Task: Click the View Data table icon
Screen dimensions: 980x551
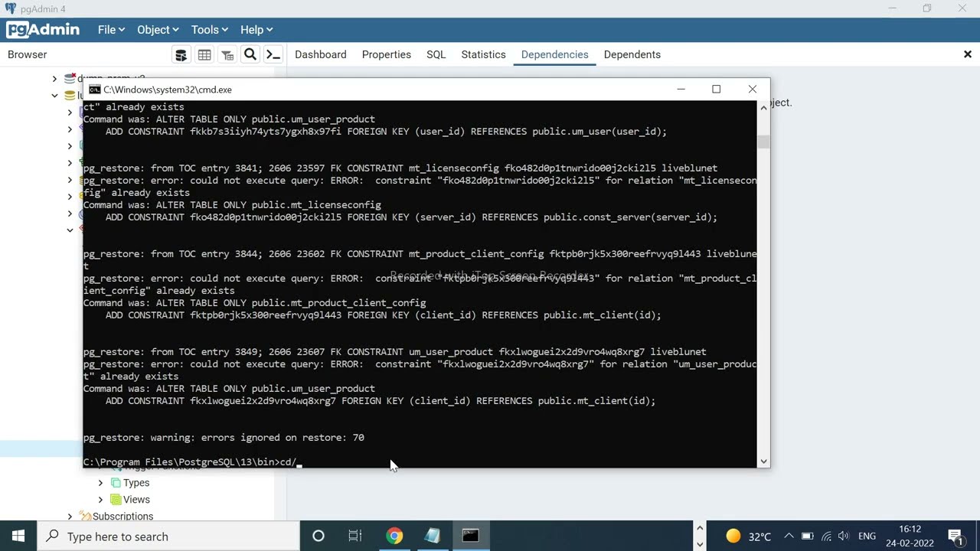Action: coord(204,55)
